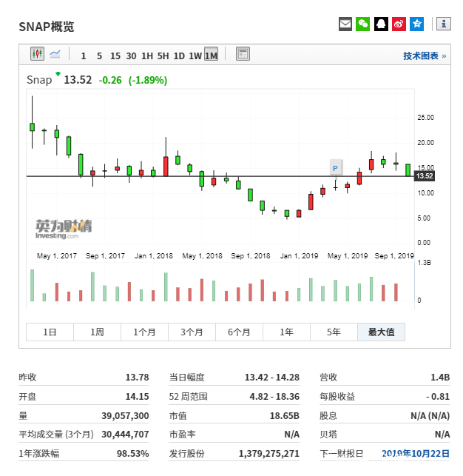Image resolution: width=463 pixels, height=476 pixels.
Task: Click the Jan 1, 2019 axis label
Action: coord(299,256)
